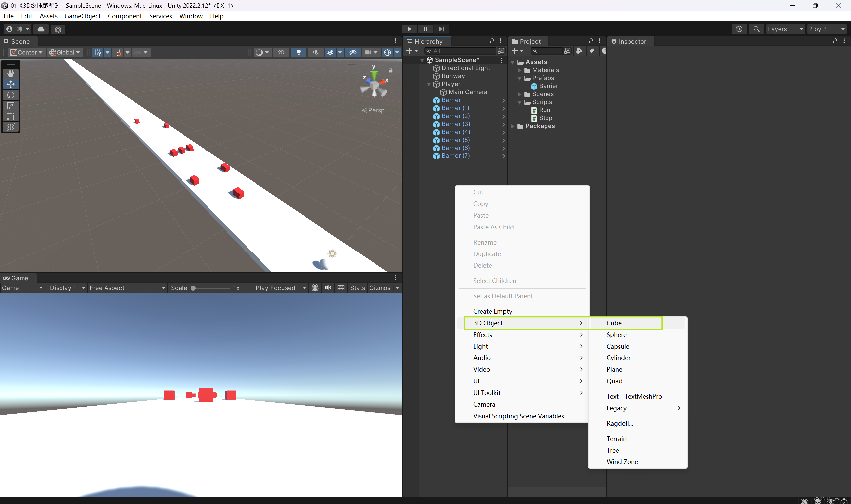Click Create Empty in context menu
Screen dimensions: 851x504
tap(492, 311)
